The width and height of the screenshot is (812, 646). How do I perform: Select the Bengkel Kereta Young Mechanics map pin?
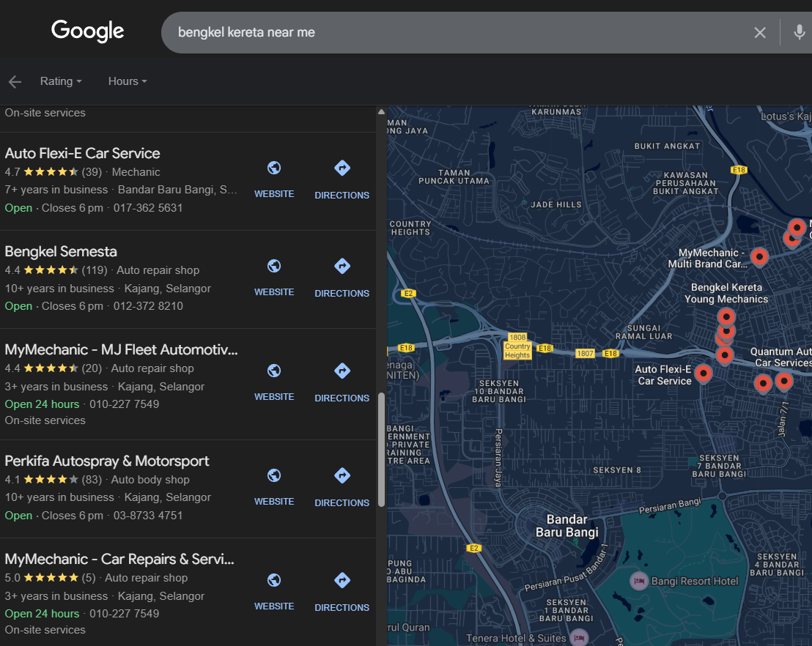(726, 317)
